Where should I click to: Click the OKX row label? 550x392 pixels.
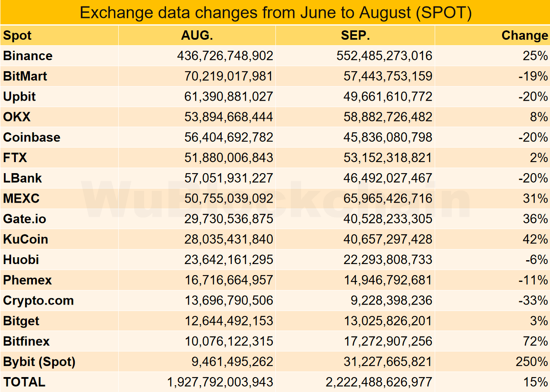tap(17, 117)
